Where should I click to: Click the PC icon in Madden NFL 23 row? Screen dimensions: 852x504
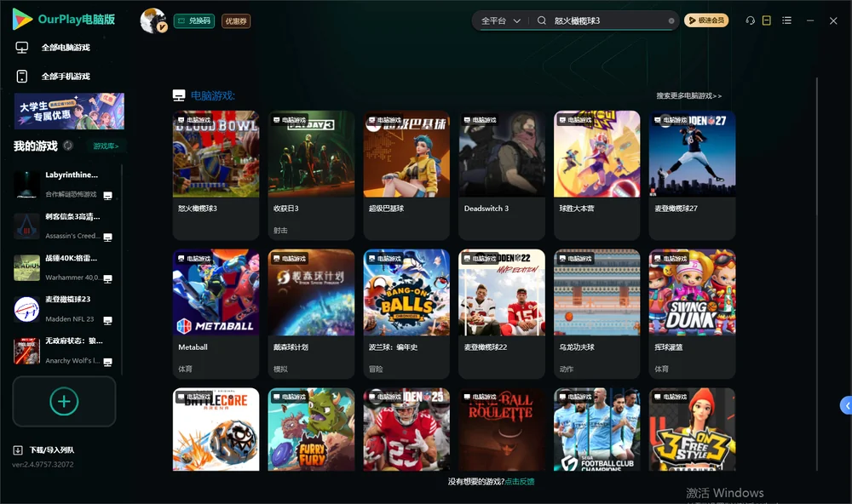tap(108, 320)
